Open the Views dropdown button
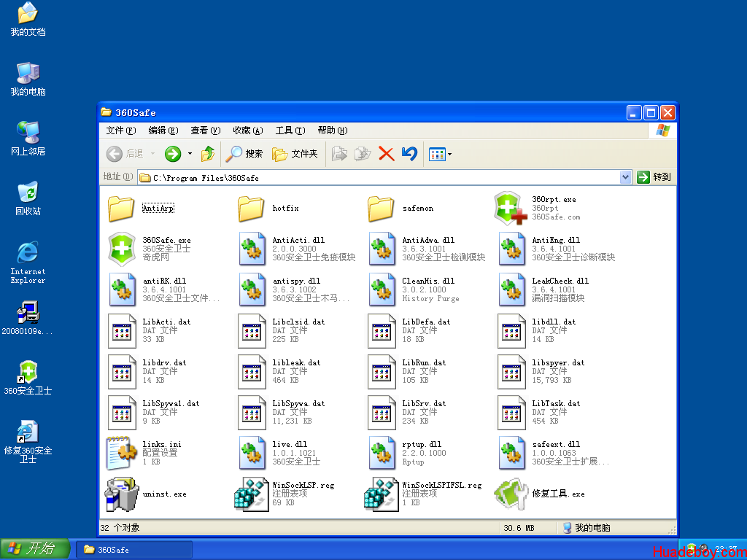Image resolution: width=747 pixels, height=560 pixels. [440, 154]
